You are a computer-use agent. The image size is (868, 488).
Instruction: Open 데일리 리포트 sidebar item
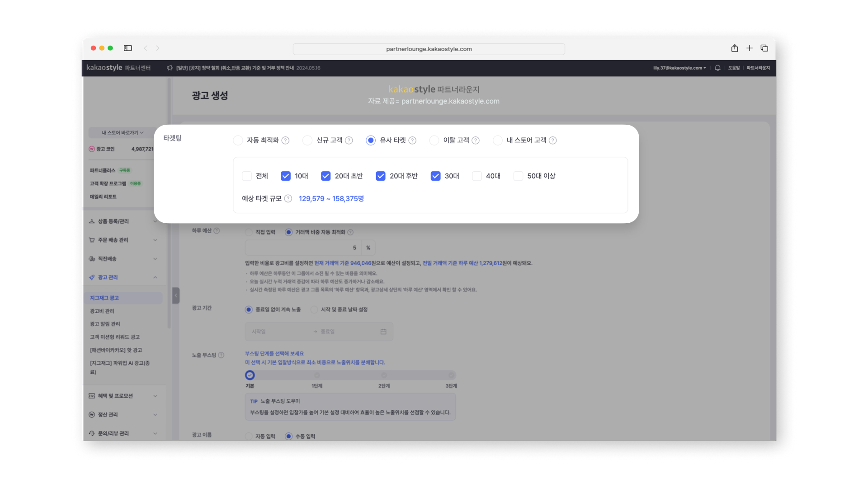[103, 197]
